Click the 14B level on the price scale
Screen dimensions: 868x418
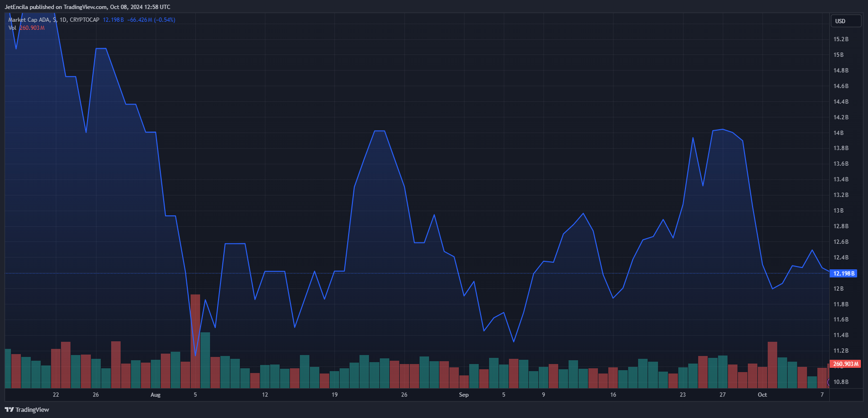[x=838, y=133]
